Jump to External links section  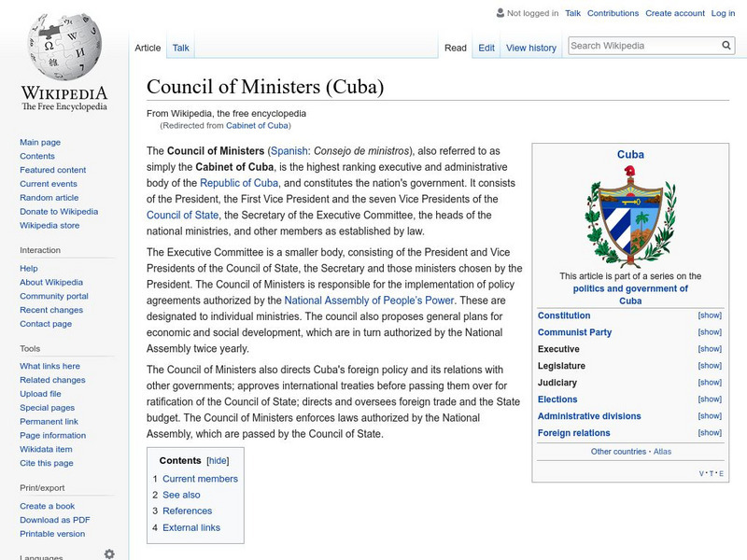tap(191, 527)
